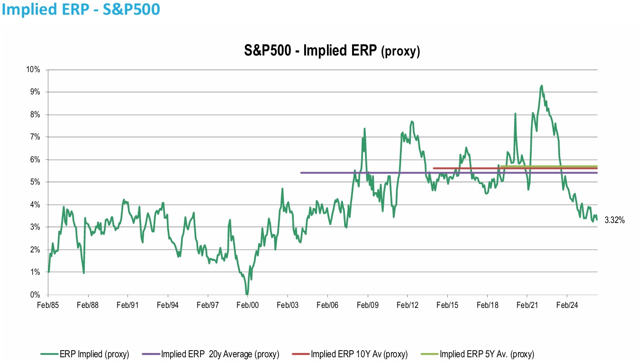Screen dimensions: 644x362
Task: Click the Implied ERP 10Y Av legend label
Action: coord(359,354)
